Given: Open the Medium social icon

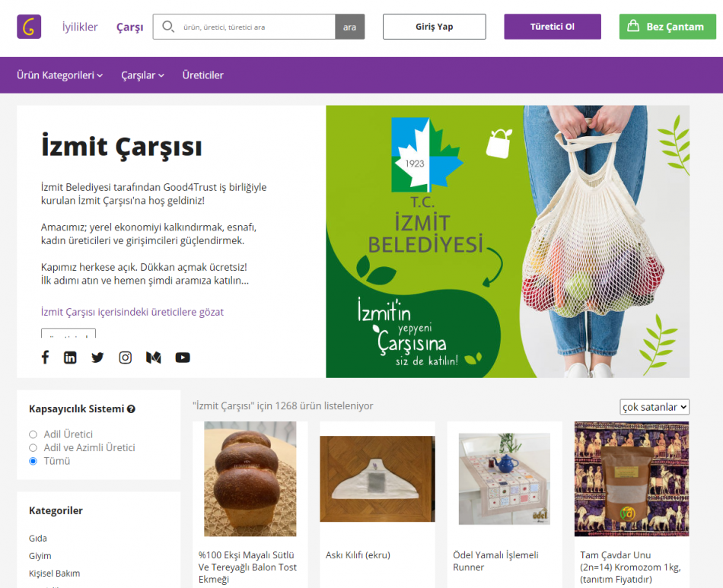Looking at the screenshot, I should click(154, 358).
